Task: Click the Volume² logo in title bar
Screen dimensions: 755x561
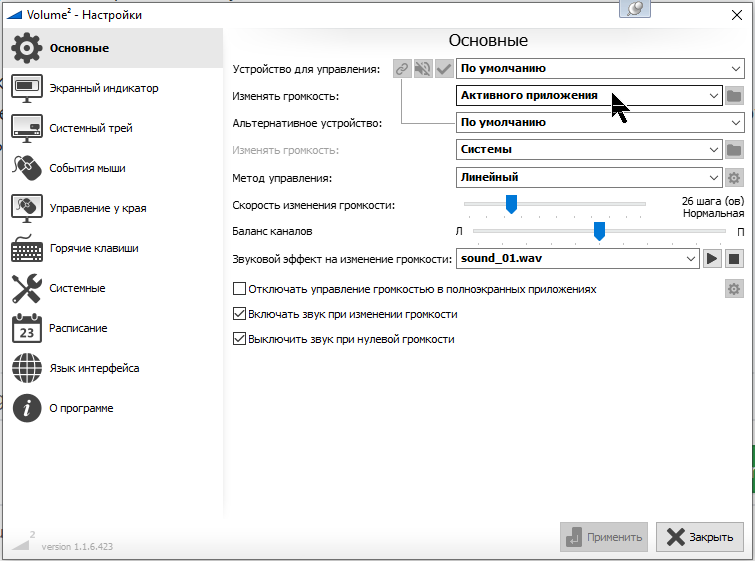Action: [x=14, y=15]
